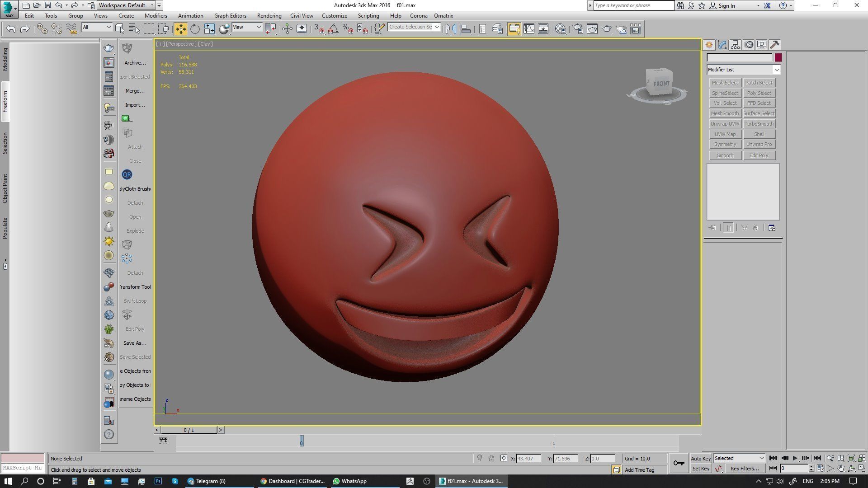Expand the Modifier List dropdown

[x=744, y=70]
